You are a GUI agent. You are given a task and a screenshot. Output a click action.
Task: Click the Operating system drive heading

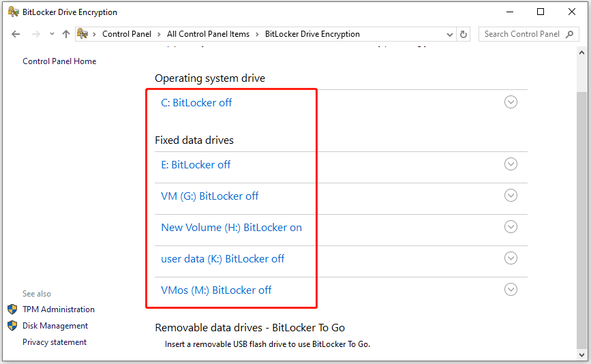pyautogui.click(x=210, y=78)
